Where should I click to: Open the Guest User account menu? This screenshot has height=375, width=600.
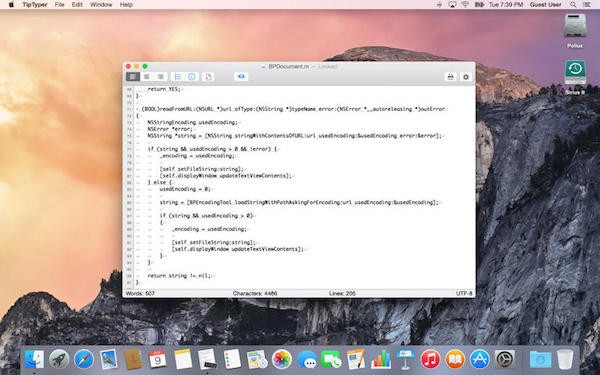[x=545, y=5]
